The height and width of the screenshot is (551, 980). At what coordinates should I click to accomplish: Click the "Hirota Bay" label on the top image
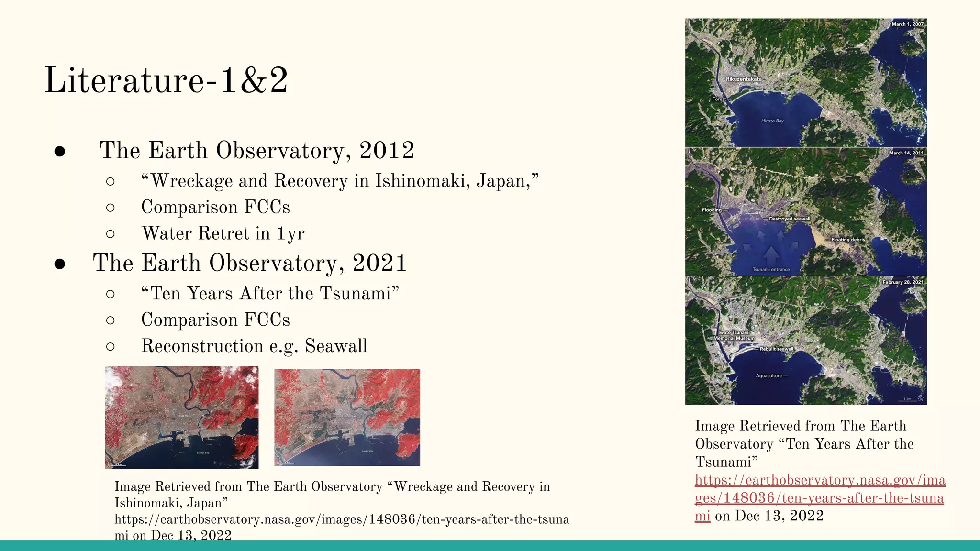pyautogui.click(x=772, y=121)
